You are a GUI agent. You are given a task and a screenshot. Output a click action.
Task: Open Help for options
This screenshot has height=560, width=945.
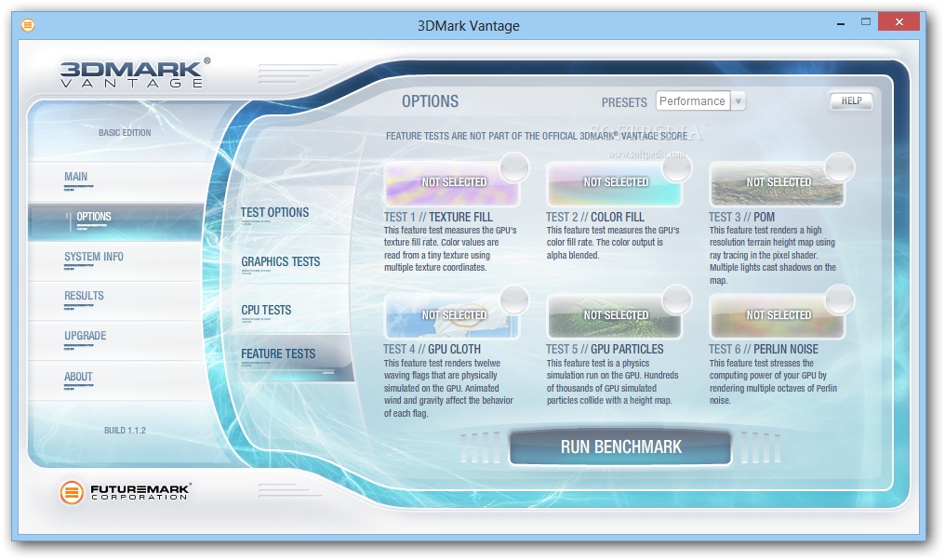[851, 100]
